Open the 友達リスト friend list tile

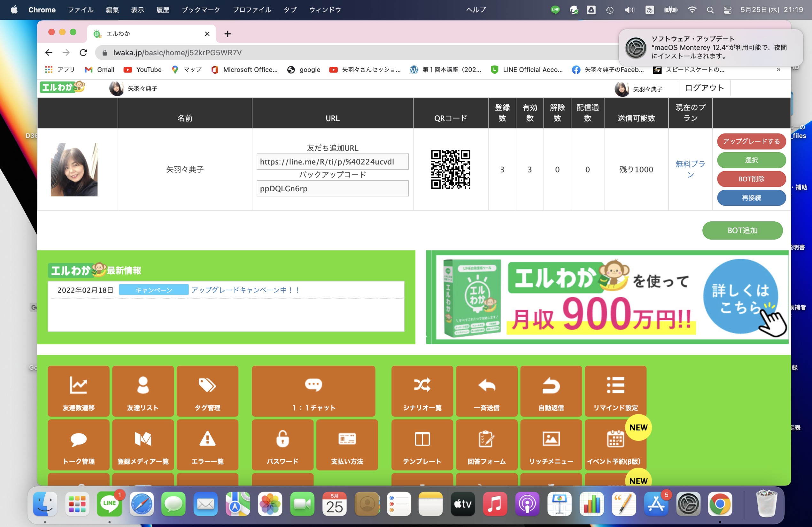[143, 391]
